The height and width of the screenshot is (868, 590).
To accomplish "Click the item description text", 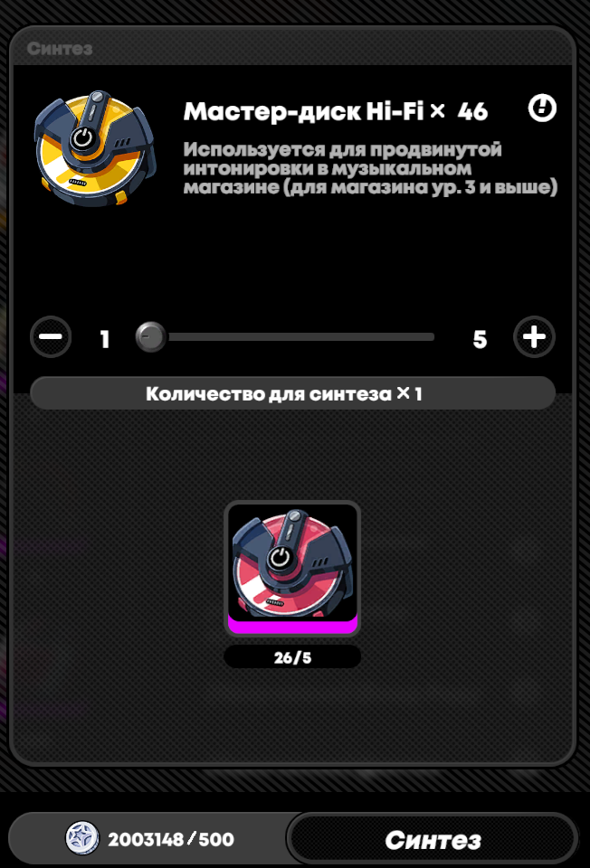I will [x=370, y=168].
